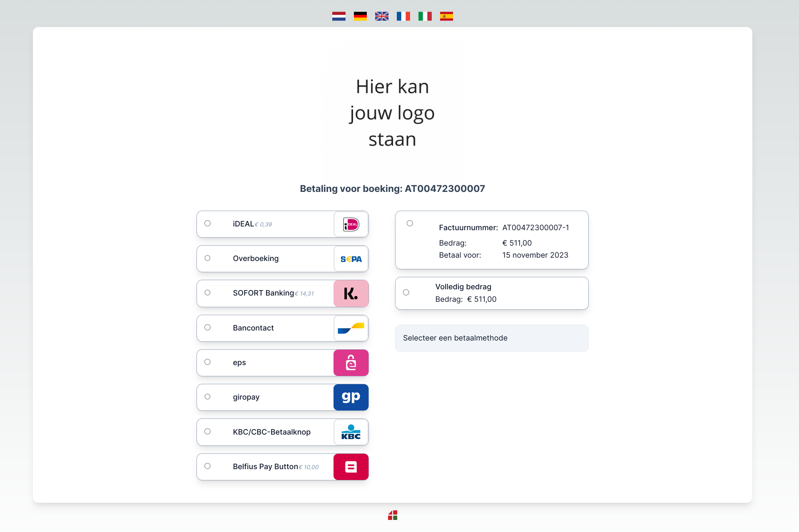Image resolution: width=799 pixels, height=532 pixels.
Task: Click the SEPA logo
Action: (351, 259)
